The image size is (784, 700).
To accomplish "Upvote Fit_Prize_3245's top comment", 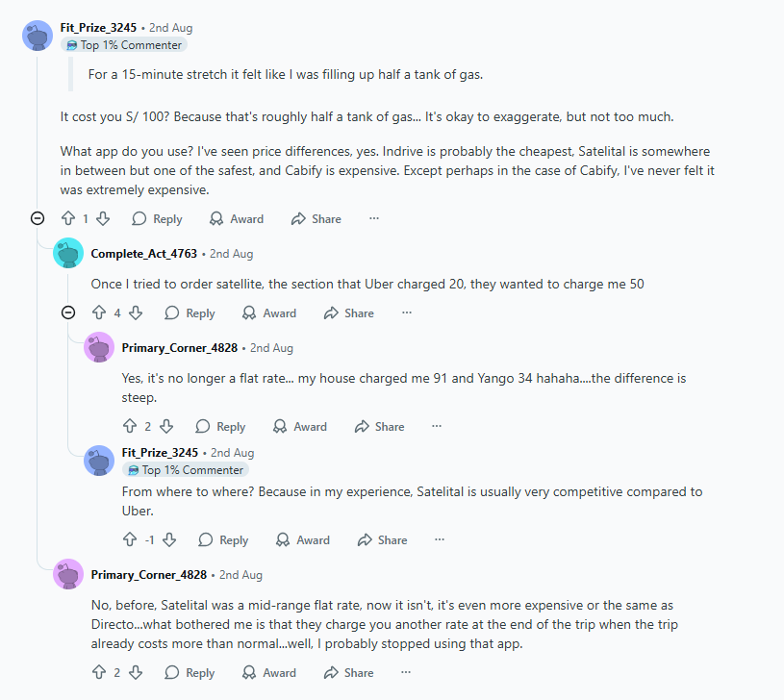I will point(68,219).
